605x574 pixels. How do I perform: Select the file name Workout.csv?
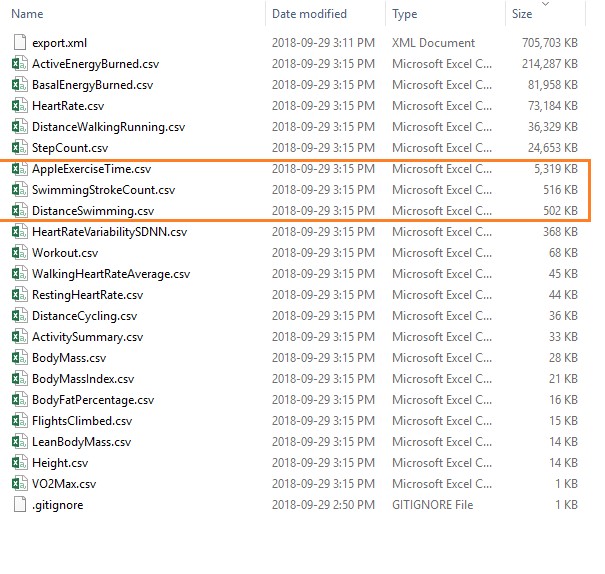(65, 253)
